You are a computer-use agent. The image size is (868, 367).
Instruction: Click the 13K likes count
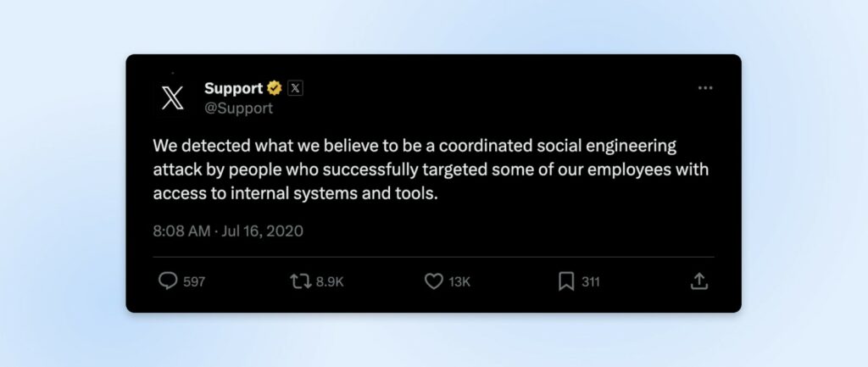(459, 282)
